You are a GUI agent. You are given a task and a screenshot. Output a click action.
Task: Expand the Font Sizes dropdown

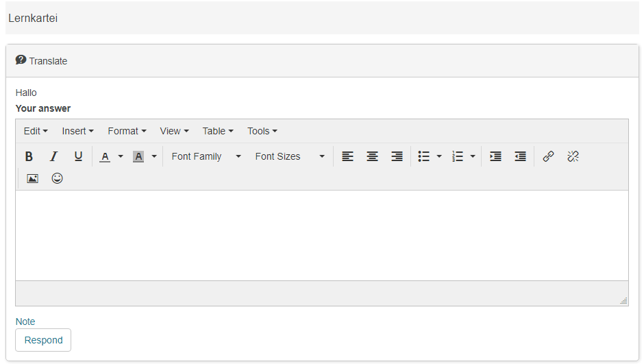[x=290, y=156]
